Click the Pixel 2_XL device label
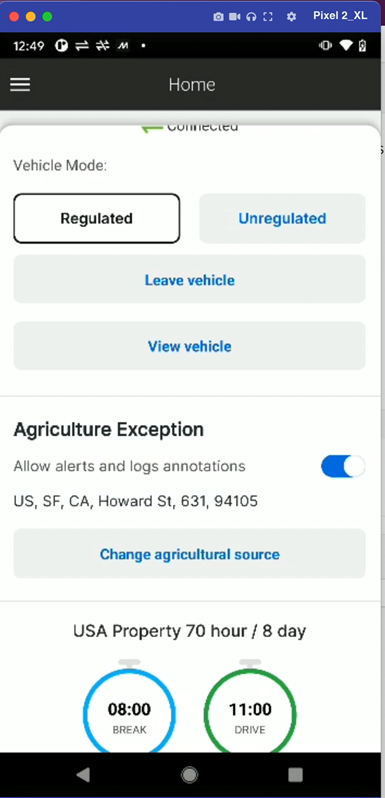Screen dimensions: 385x798 (340, 16)
